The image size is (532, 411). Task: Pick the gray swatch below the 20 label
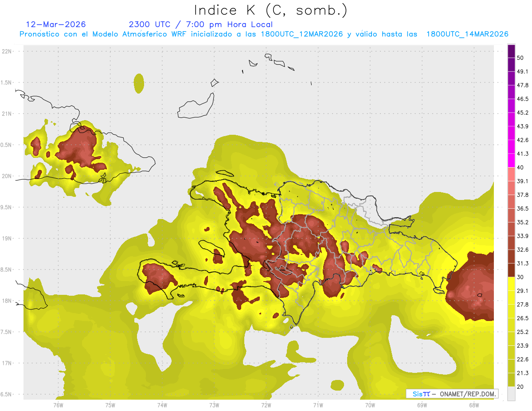click(511, 393)
